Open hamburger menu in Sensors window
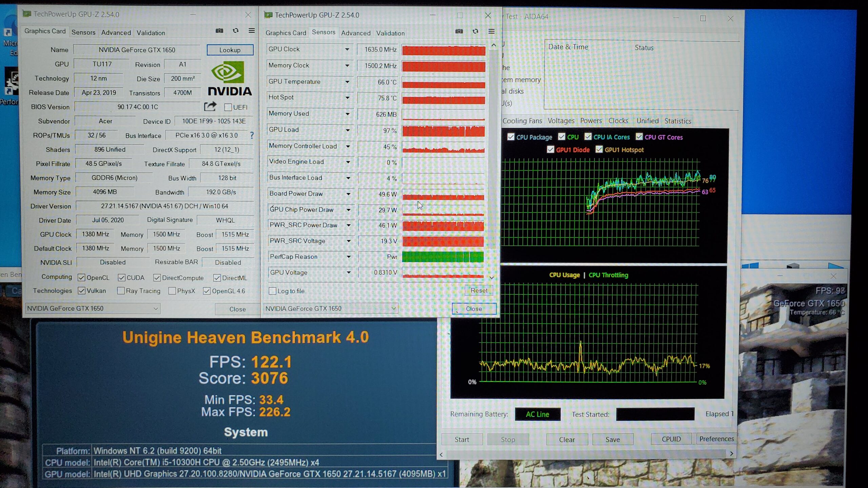 click(491, 32)
